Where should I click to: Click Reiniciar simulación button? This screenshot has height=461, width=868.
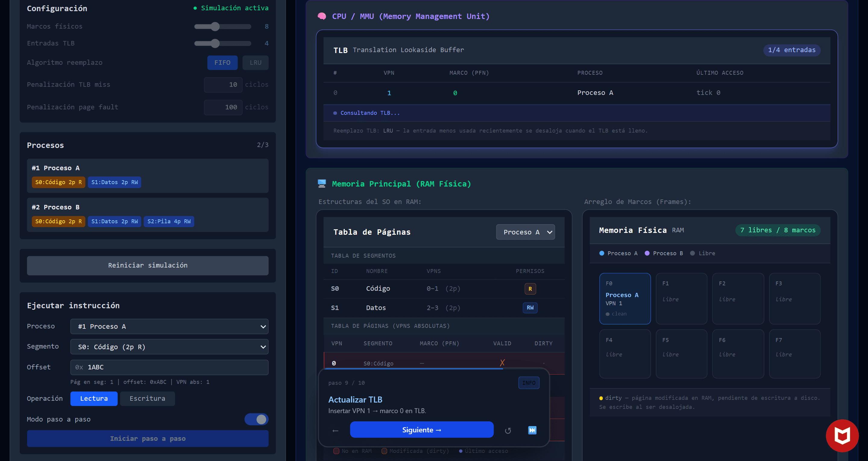tap(148, 265)
